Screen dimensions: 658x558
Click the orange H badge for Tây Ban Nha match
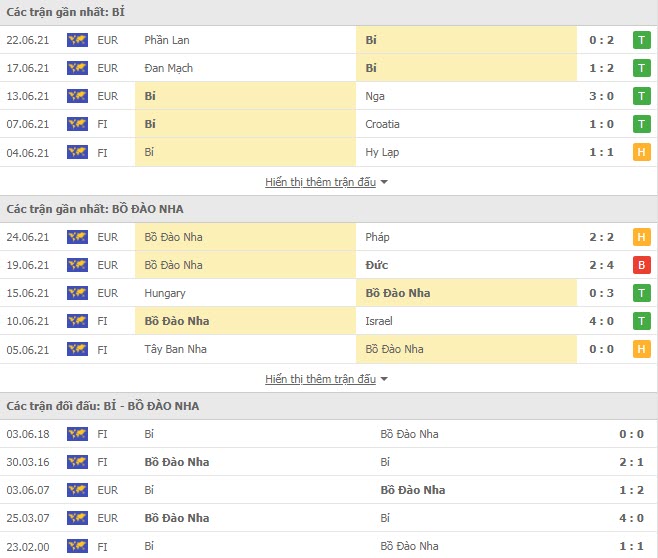pos(641,349)
